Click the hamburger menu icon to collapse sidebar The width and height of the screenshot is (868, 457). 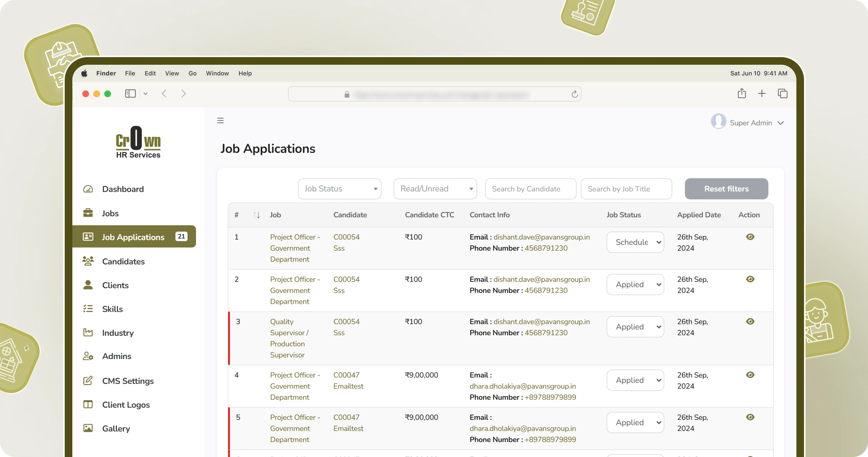click(x=220, y=120)
